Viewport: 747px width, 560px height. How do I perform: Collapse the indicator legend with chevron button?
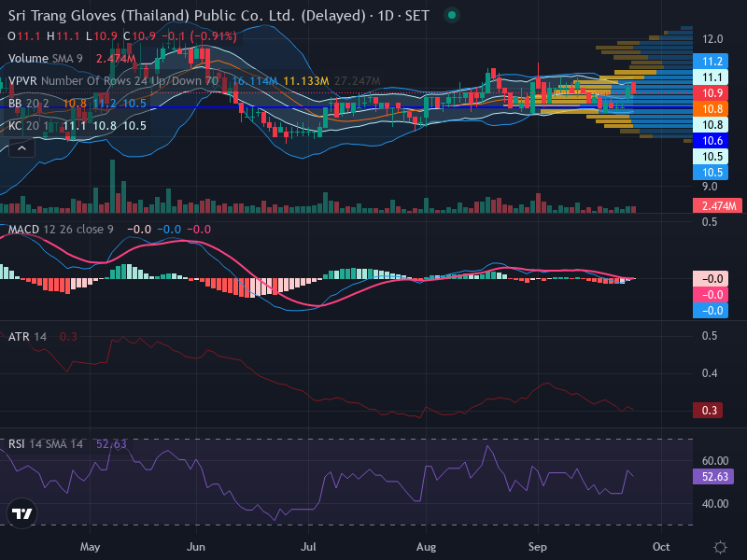coord(21,148)
